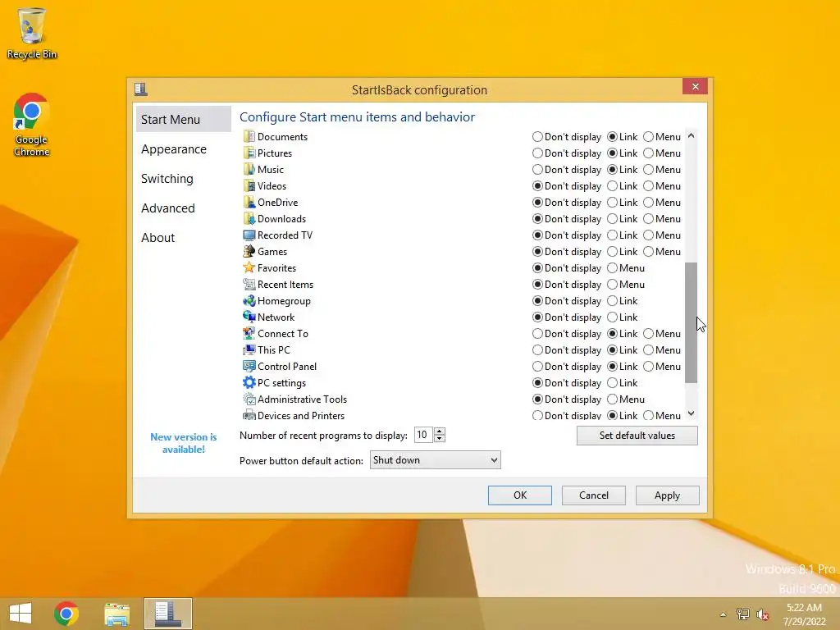Screen dimensions: 840x630
Task: Click the Cancel button
Action: pyautogui.click(x=594, y=495)
